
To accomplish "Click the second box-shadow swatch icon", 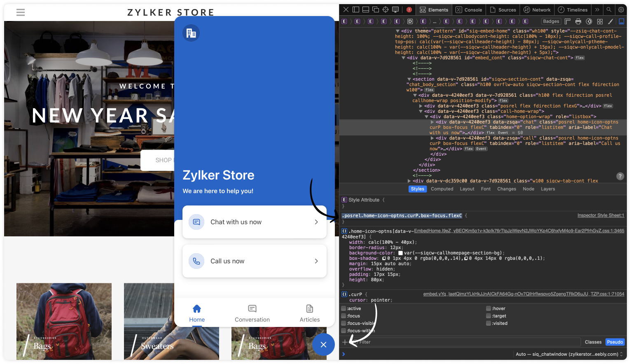I will click(x=466, y=259).
